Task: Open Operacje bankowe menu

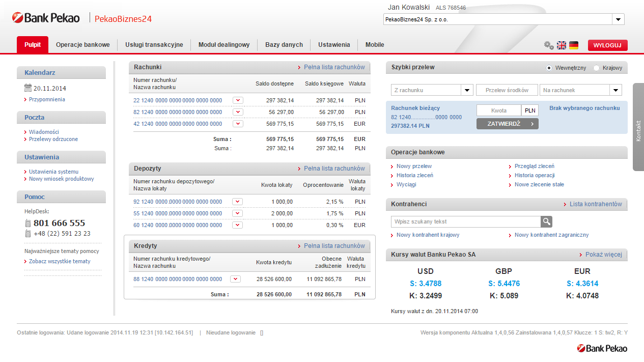Action: (83, 45)
